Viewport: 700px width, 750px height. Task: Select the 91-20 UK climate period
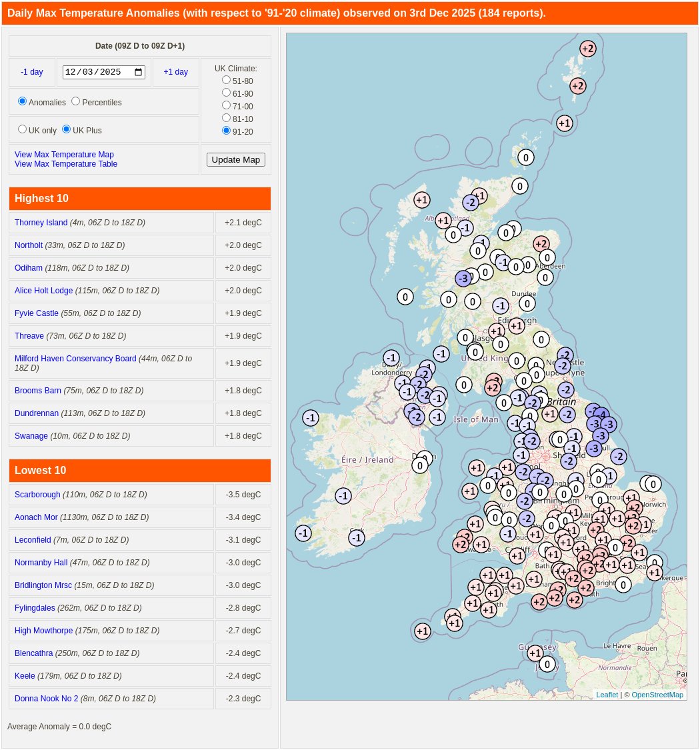click(226, 130)
